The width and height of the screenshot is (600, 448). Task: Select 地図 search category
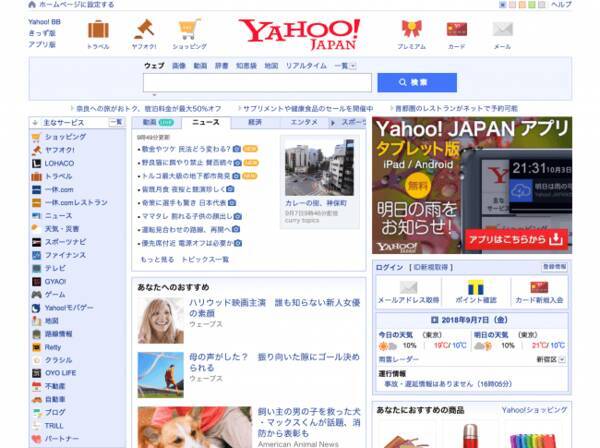pyautogui.click(x=271, y=66)
